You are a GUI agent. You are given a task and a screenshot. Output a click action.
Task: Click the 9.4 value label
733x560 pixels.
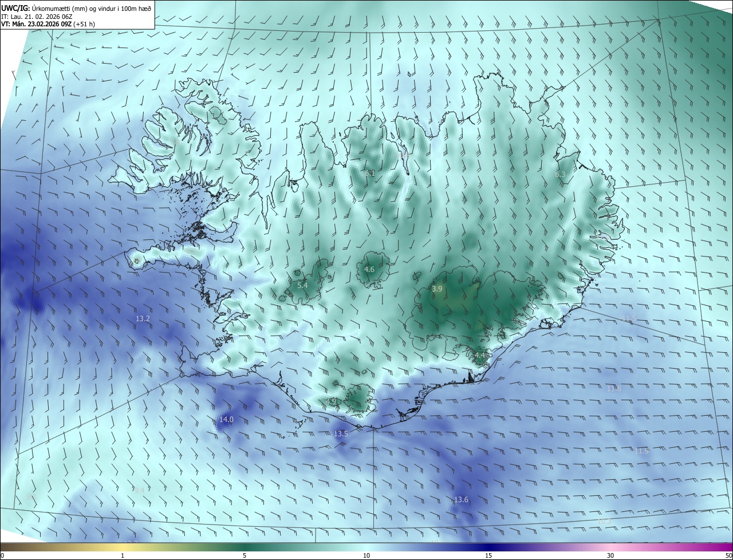tap(139, 490)
